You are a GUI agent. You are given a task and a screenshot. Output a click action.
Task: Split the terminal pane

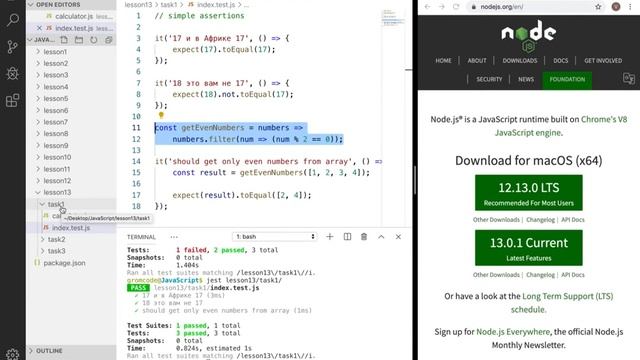tap(347, 237)
